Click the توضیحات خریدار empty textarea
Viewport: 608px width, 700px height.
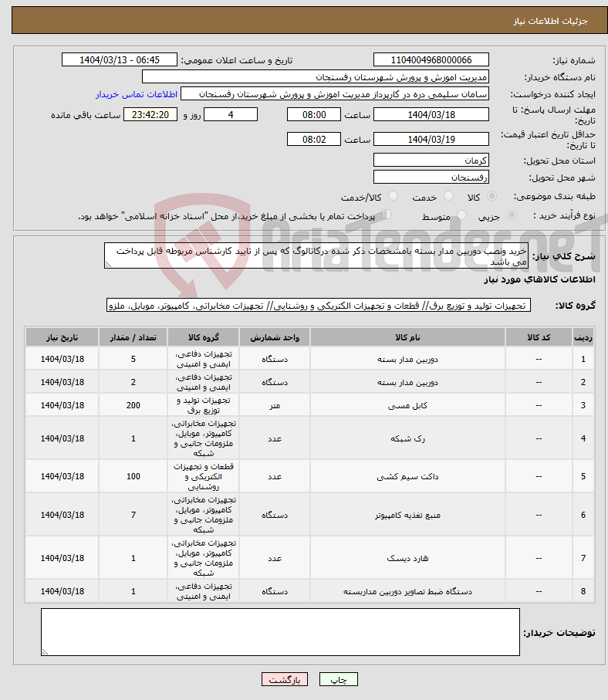point(280,631)
